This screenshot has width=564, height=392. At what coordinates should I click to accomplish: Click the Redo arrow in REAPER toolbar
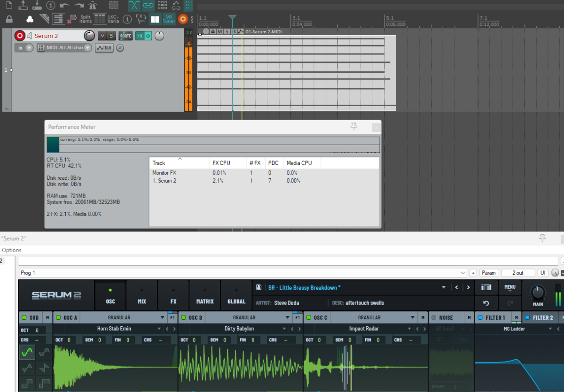coord(79,6)
